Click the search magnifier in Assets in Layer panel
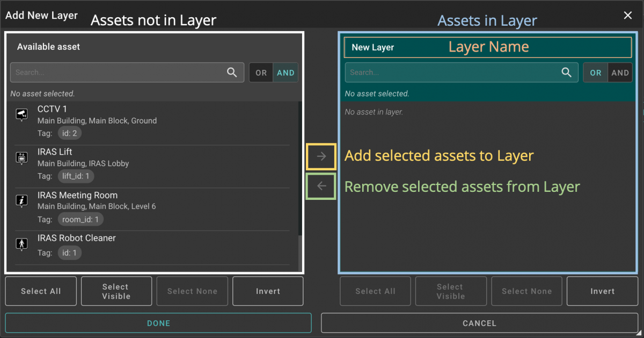 tap(567, 72)
